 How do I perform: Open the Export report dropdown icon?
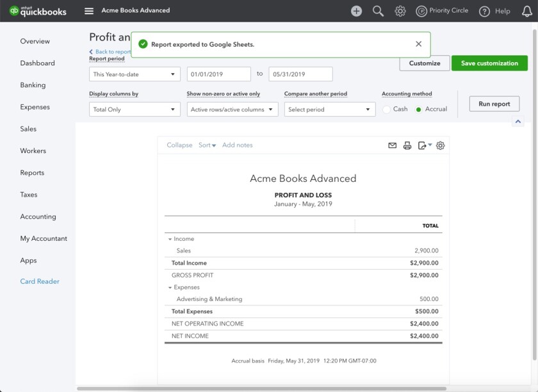[x=425, y=145]
